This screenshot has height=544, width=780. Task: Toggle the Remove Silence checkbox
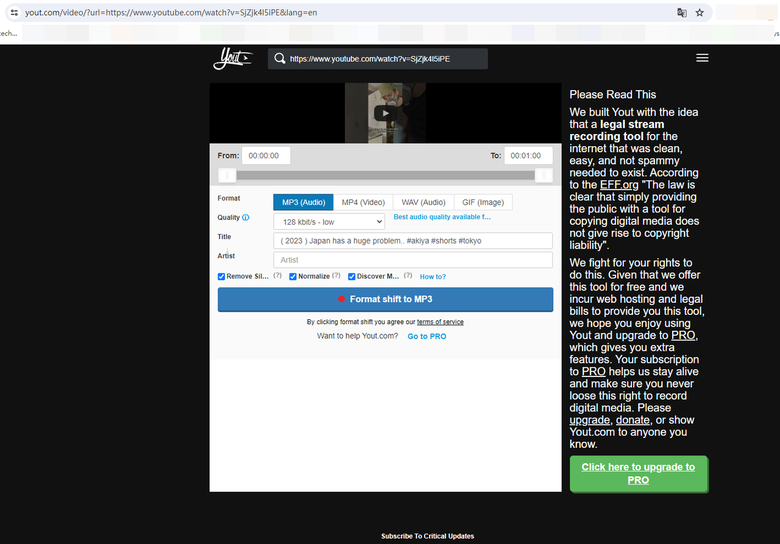[221, 276]
